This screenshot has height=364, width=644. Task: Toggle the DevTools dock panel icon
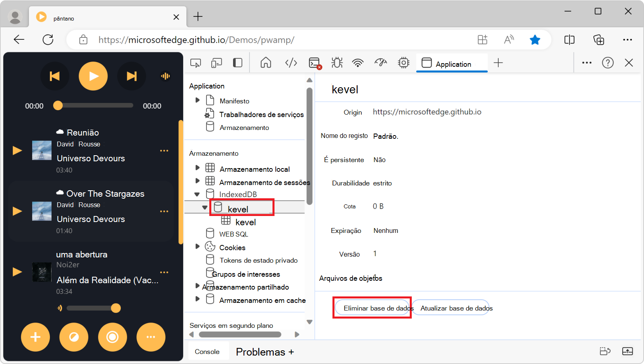point(237,63)
